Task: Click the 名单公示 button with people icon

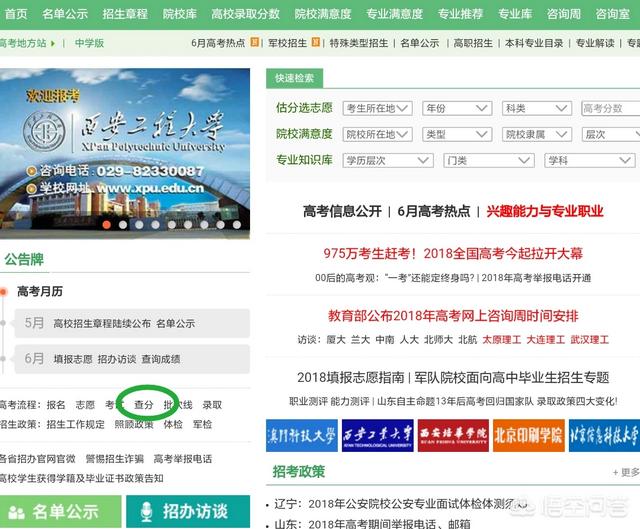Action: [x=60, y=511]
